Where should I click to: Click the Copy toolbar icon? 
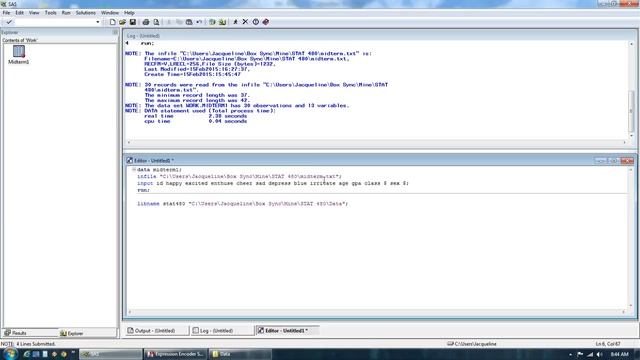[179, 22]
